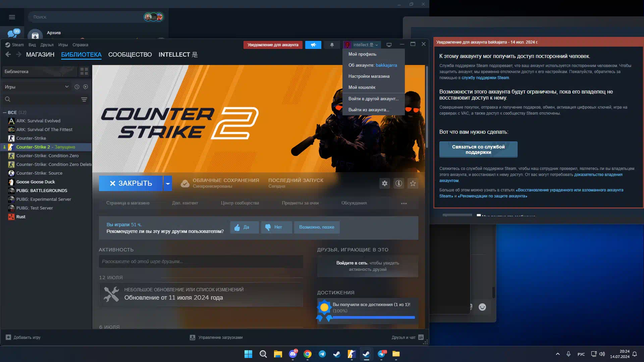The height and width of the screenshot is (362, 644).
Task: Click the game info icon
Action: click(x=399, y=183)
